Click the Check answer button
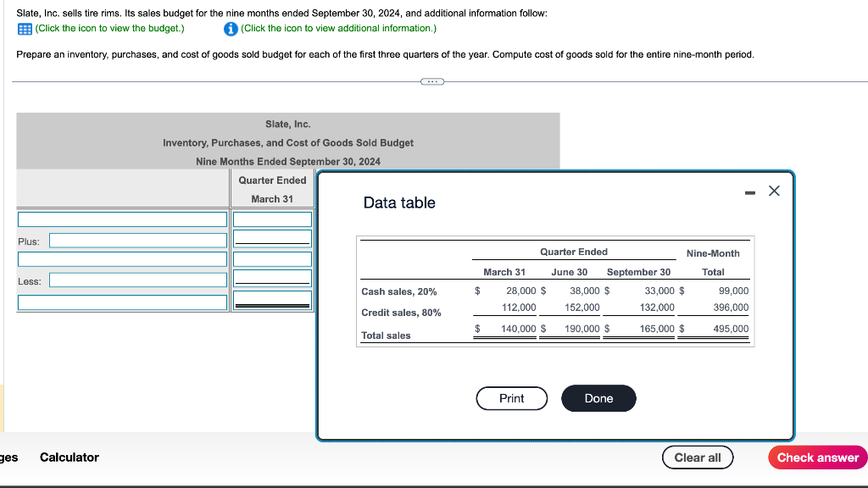Image resolution: width=868 pixels, height=488 pixels. coord(818,457)
